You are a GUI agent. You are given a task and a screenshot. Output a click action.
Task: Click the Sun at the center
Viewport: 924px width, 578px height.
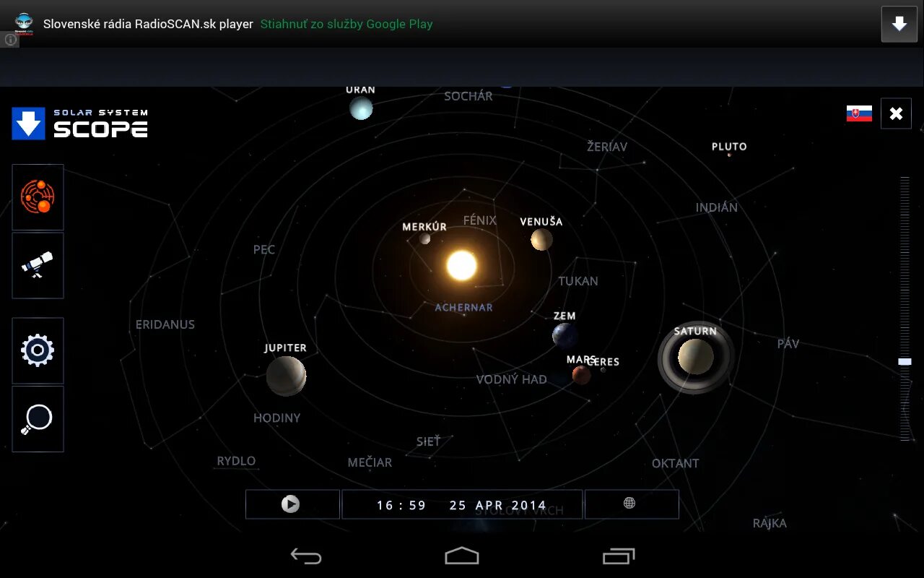coord(462,265)
